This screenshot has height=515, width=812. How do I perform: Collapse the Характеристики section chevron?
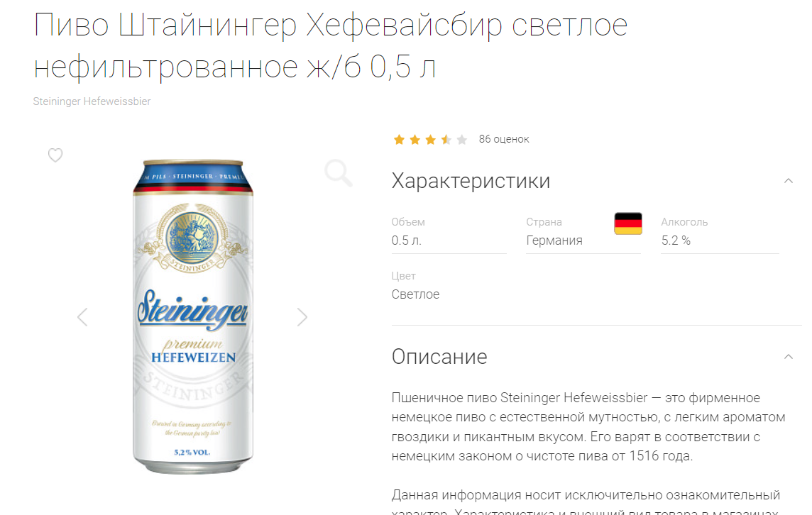tap(788, 181)
